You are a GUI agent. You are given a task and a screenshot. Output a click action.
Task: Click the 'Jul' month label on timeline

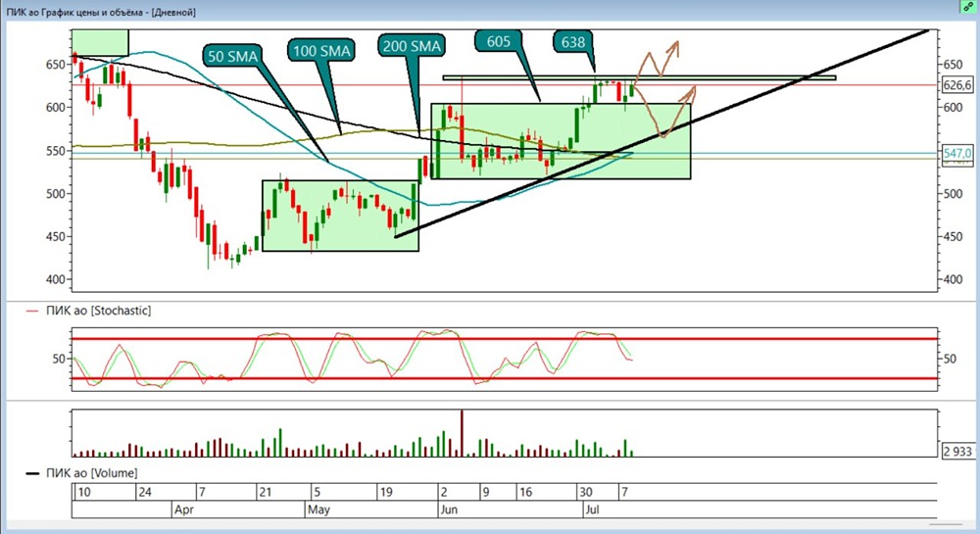click(592, 510)
